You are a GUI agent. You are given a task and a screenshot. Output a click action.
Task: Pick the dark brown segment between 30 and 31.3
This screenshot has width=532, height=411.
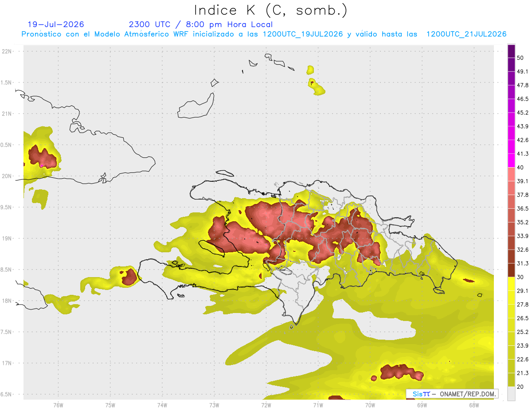pos(511,270)
